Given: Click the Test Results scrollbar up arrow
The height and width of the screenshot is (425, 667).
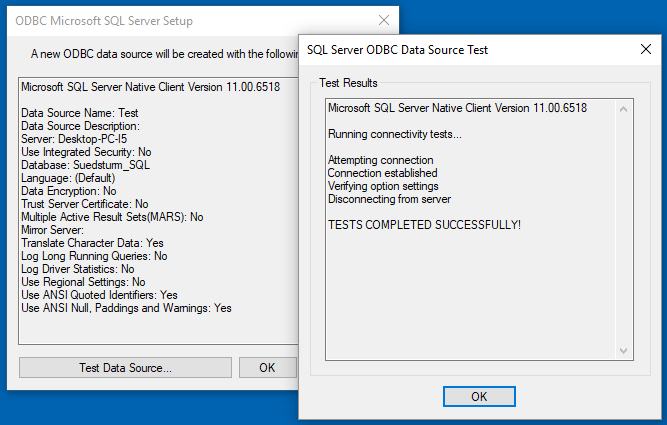Looking at the screenshot, I should tap(624, 109).
